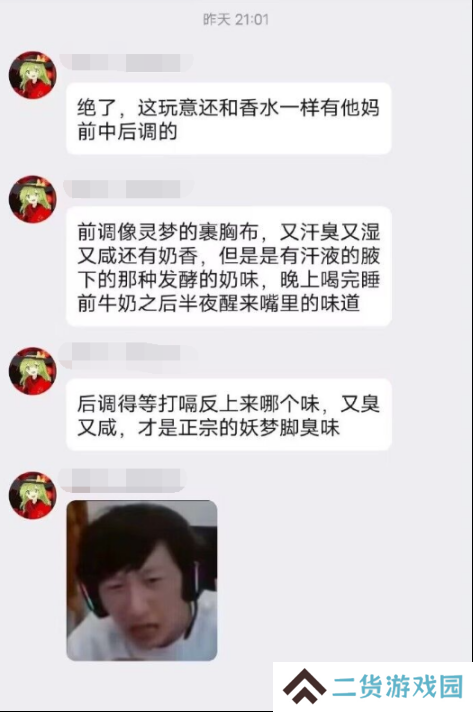Open the shared photo of the man
473x712 pixels.
(x=142, y=581)
